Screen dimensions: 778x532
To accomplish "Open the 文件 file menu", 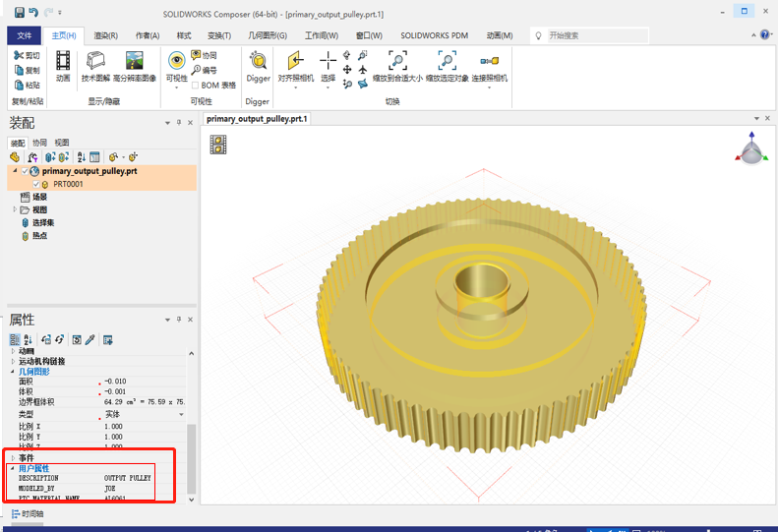I will tap(25, 35).
